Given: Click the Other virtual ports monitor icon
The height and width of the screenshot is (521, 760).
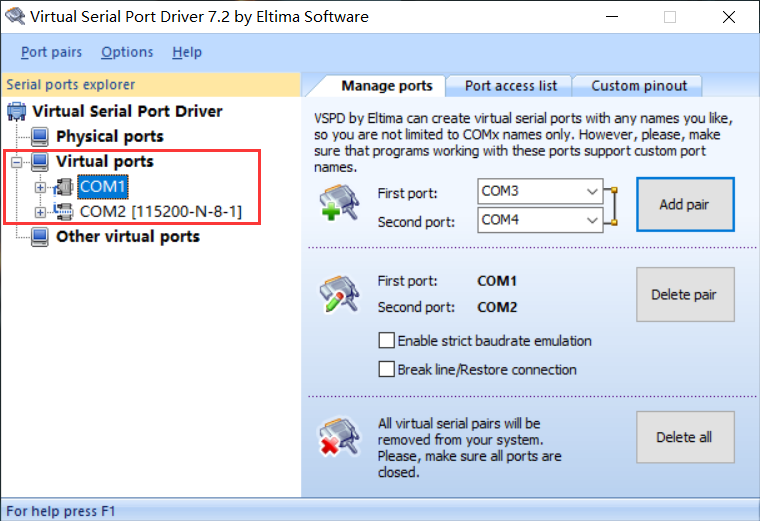Looking at the screenshot, I should [x=40, y=237].
